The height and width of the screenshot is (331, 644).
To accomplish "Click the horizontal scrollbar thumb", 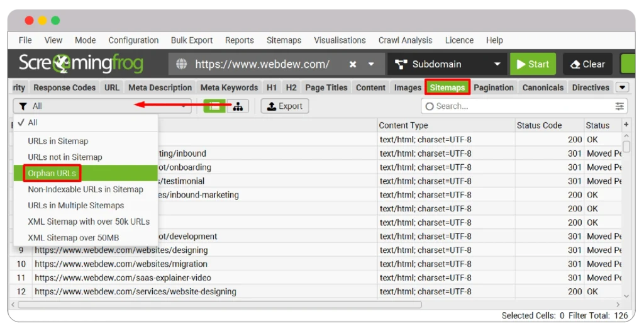I will click(x=219, y=305).
